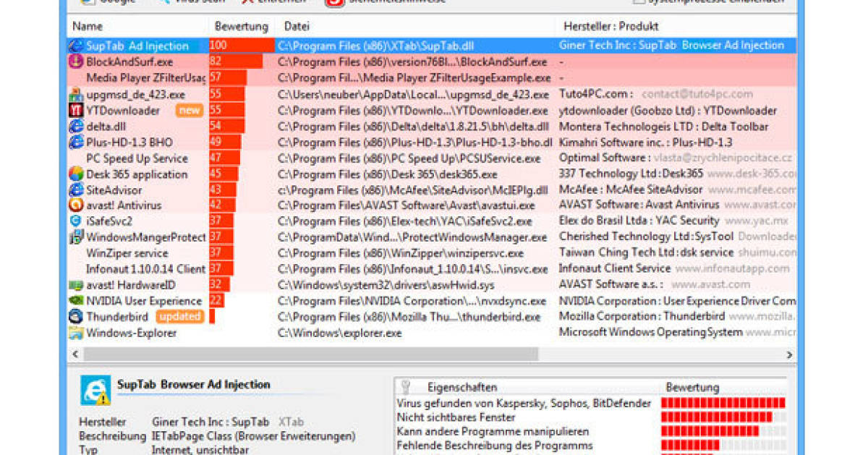The image size is (868, 455).
Task: Click the horizontal scrollbar right arrow
Action: [x=789, y=354]
